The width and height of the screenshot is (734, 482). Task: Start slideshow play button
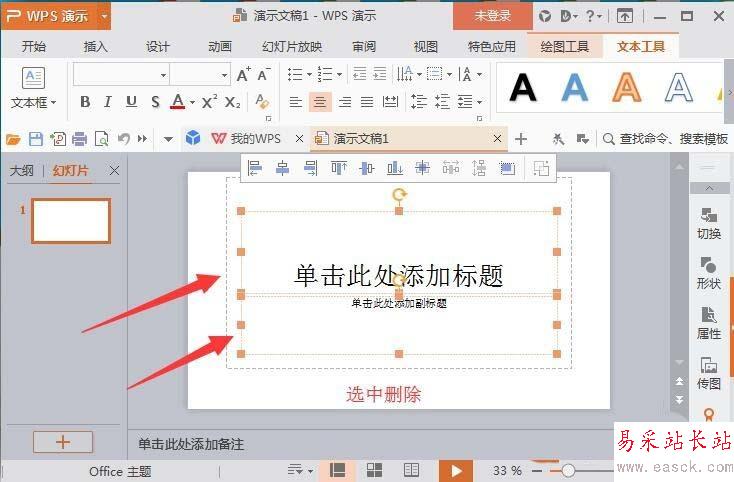(x=456, y=471)
